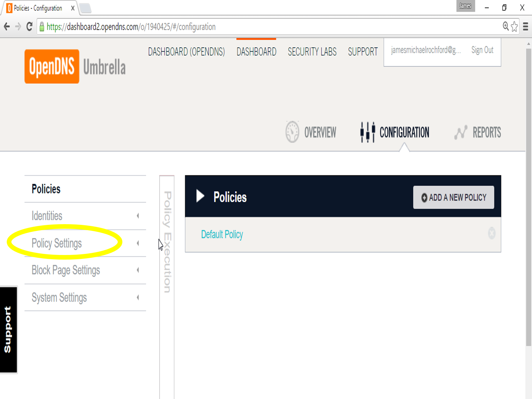This screenshot has height=399, width=532.
Task: Expand the Block Page Settings arrow
Action: (138, 270)
